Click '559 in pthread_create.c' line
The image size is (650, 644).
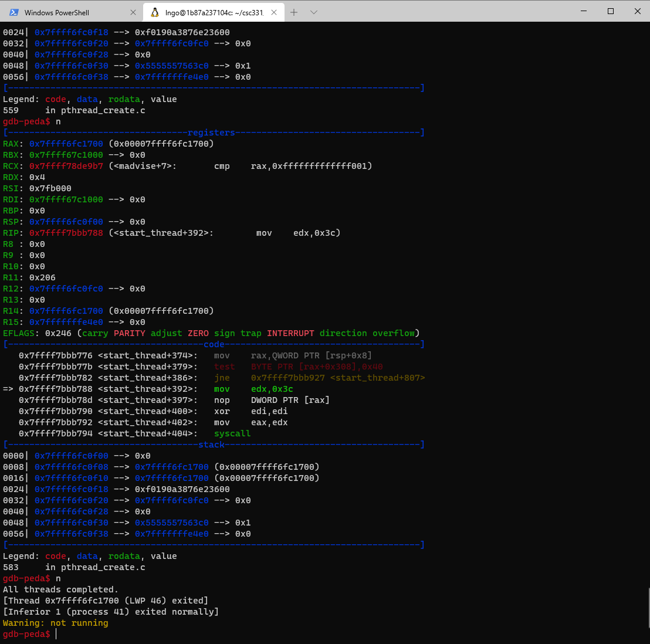74,111
